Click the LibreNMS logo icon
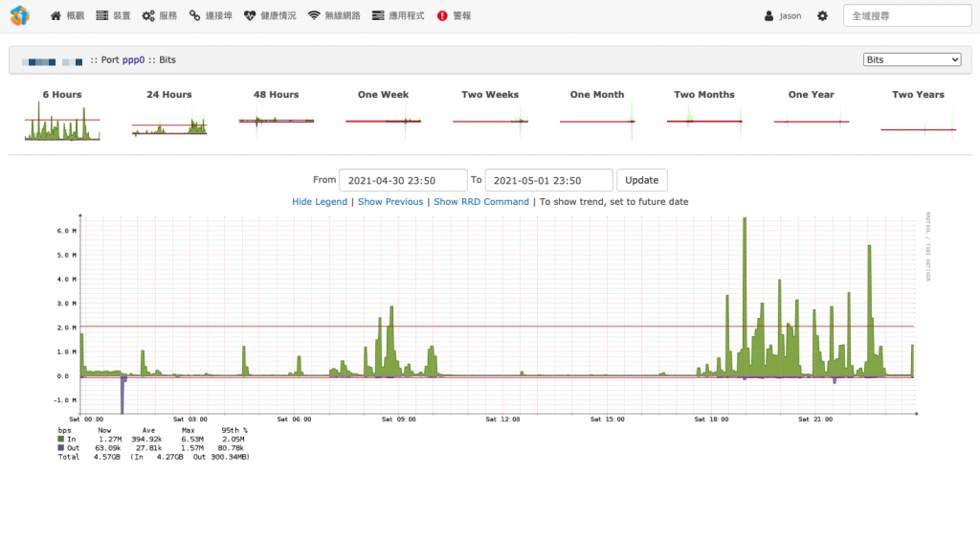The image size is (980, 543). click(x=20, y=15)
